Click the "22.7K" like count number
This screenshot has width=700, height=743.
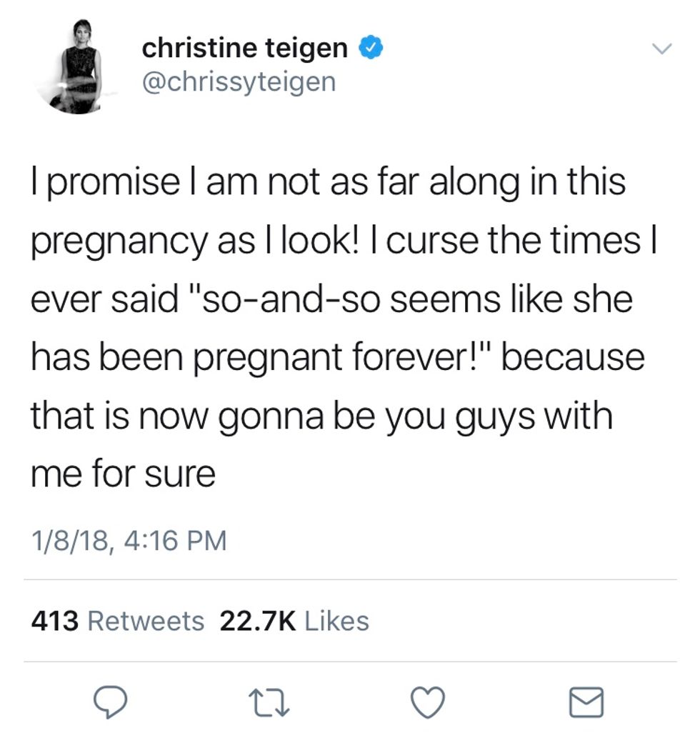(x=258, y=621)
